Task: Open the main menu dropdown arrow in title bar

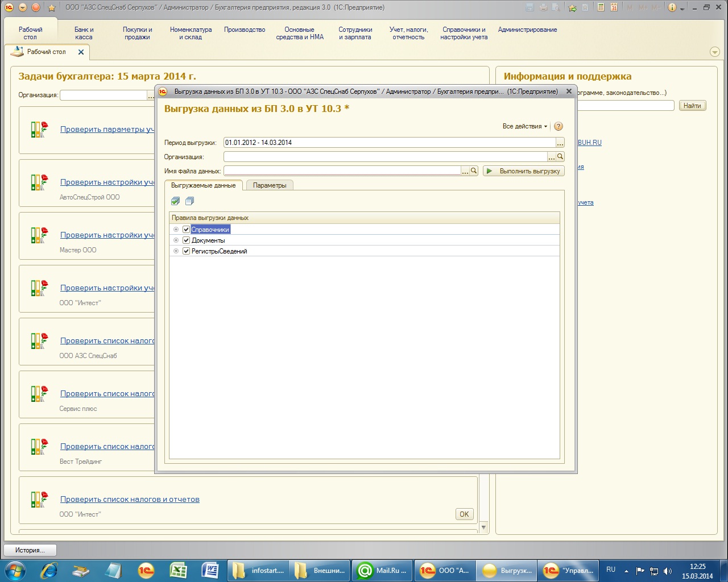Action: [23, 7]
